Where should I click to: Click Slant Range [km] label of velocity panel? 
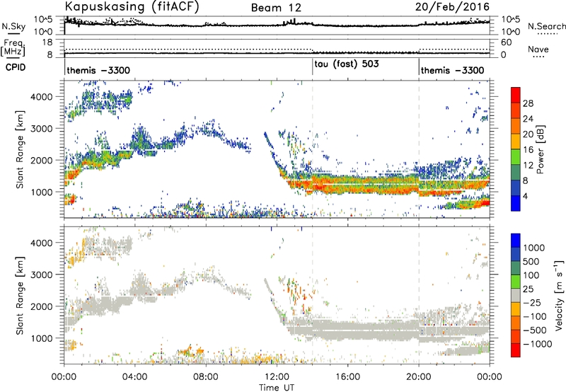pos(21,296)
